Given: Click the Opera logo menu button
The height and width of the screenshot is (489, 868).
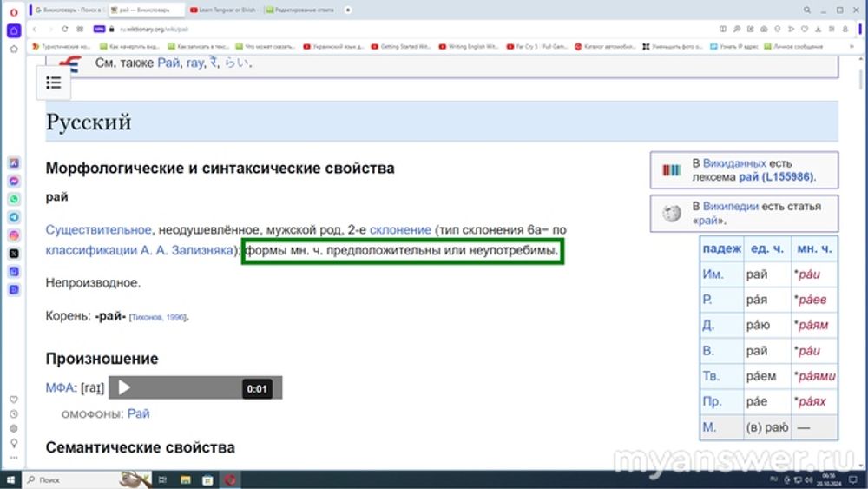Looking at the screenshot, I should 14,10.
